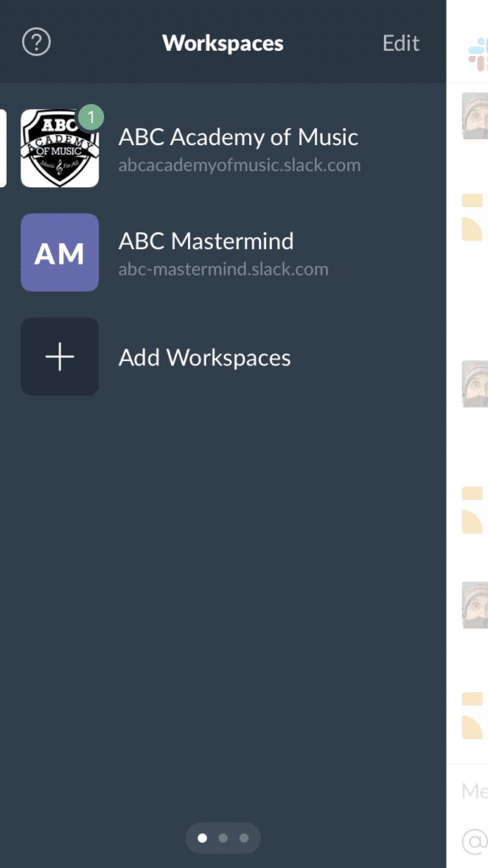Tap the purple AM workspace icon
This screenshot has height=868, width=488.
[x=60, y=253]
